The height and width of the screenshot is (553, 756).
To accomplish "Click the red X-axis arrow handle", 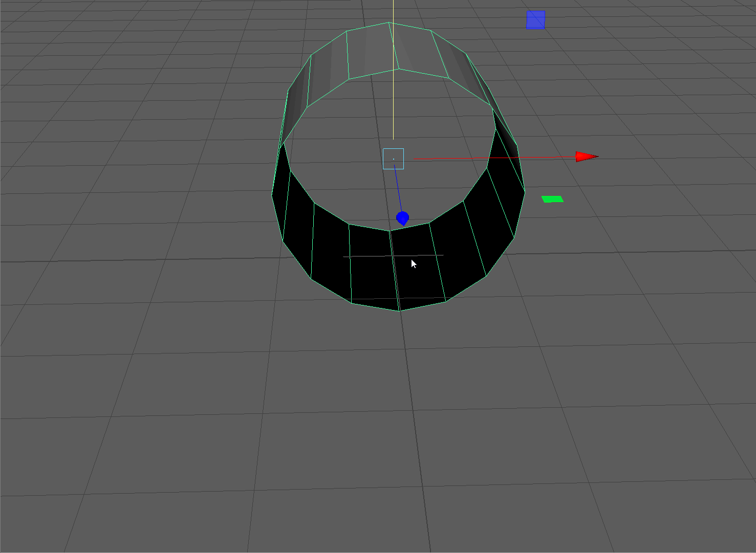I will (x=586, y=157).
